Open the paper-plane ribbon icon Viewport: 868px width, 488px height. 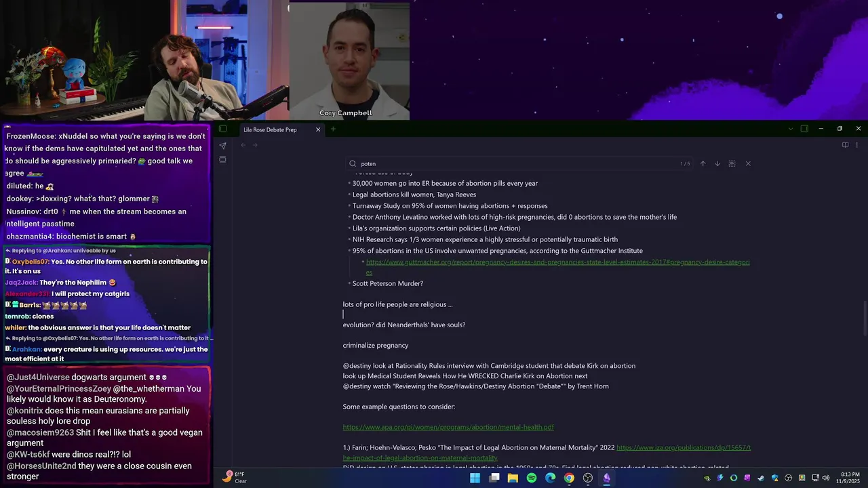click(x=222, y=145)
